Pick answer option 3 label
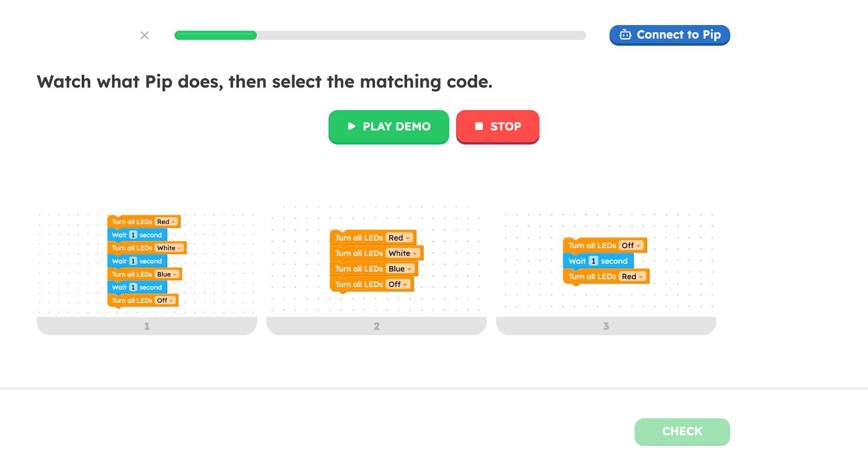 click(x=606, y=326)
